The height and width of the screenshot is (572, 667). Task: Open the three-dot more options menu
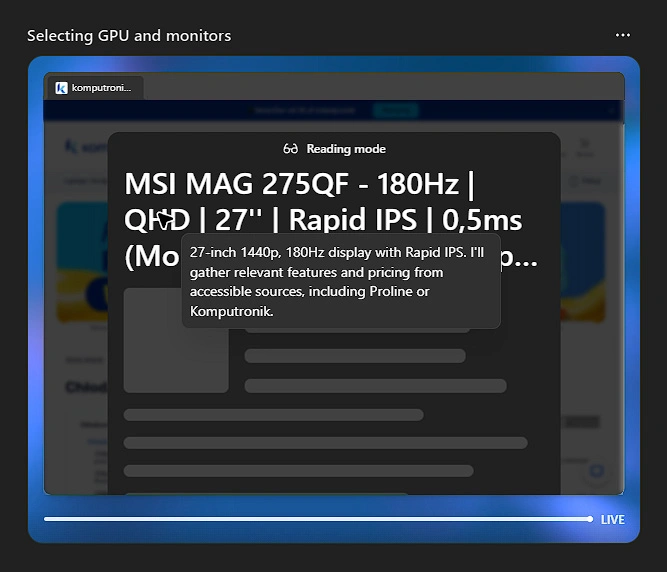pyautogui.click(x=623, y=35)
